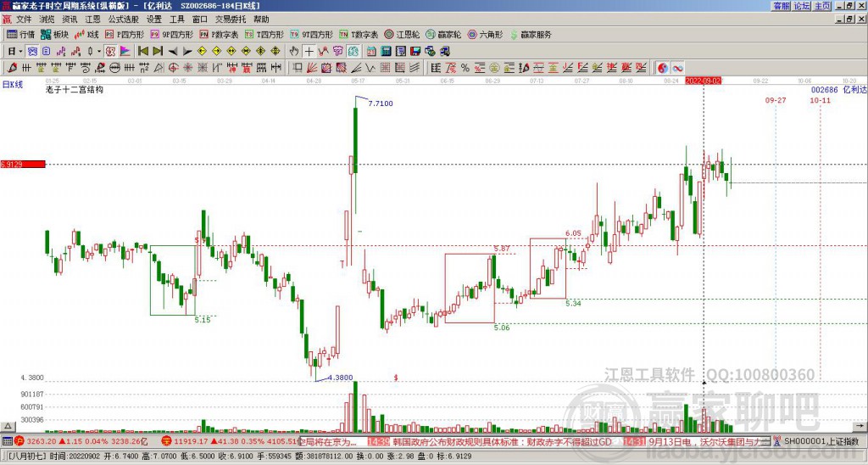Click the percent % tool icon
The height and width of the screenshot is (465, 868).
pyautogui.click(x=465, y=68)
